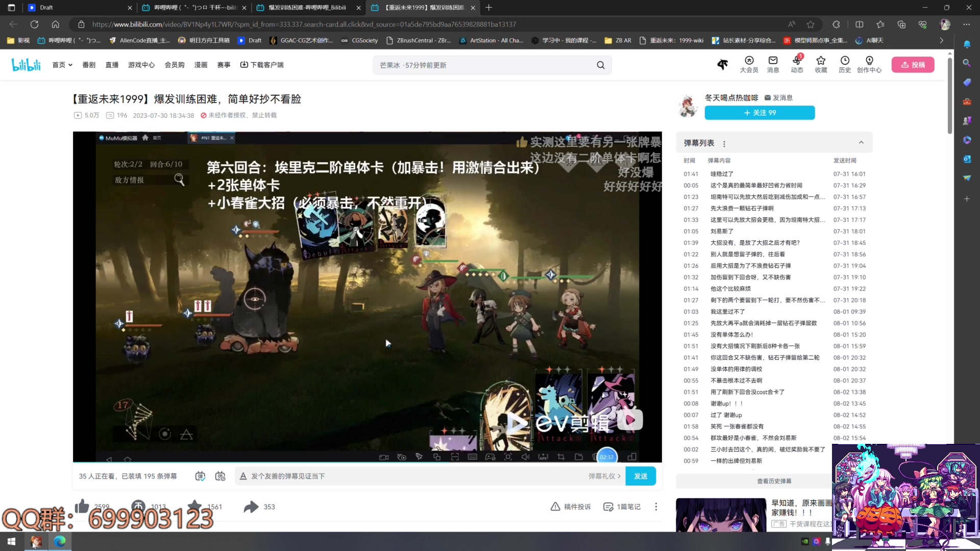Open the 创作中心 creator center icon
This screenshot has width=980, height=551.
(869, 65)
